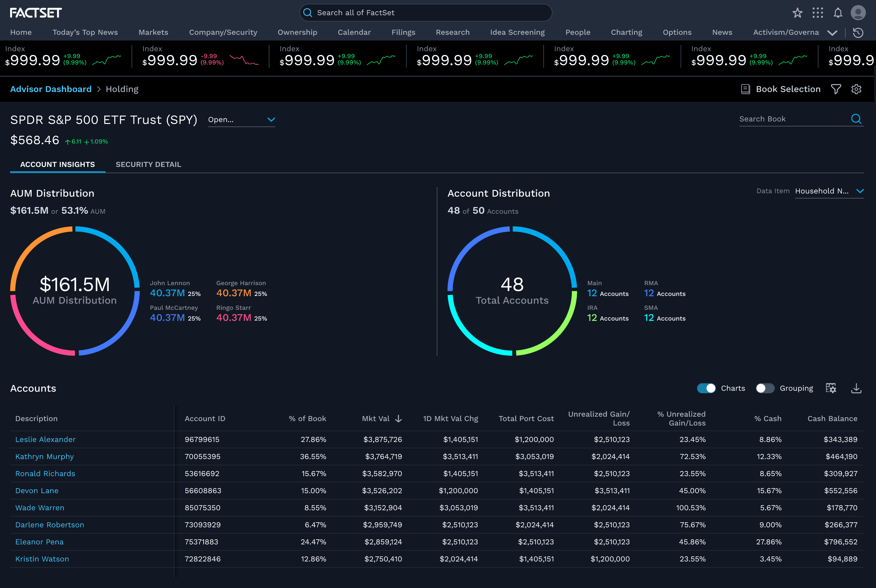Image resolution: width=876 pixels, height=588 pixels.
Task: Click the red ticker tile showing -9.99
Action: [x=200, y=57]
